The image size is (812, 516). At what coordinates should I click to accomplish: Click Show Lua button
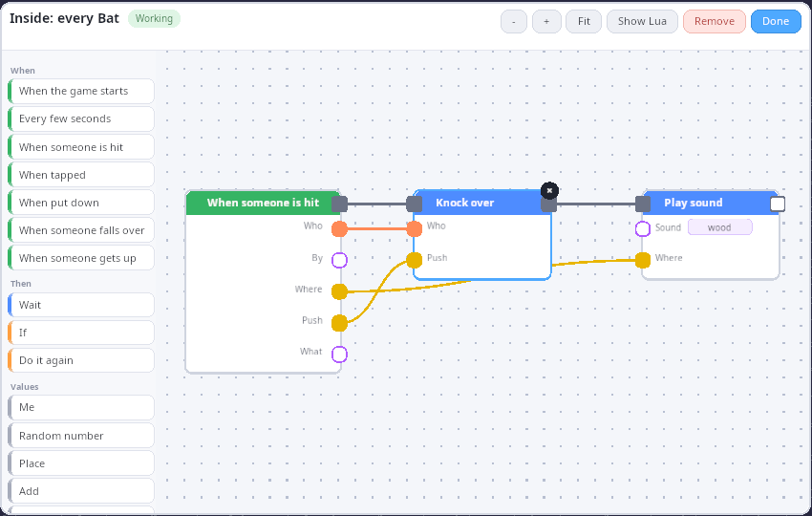(642, 21)
